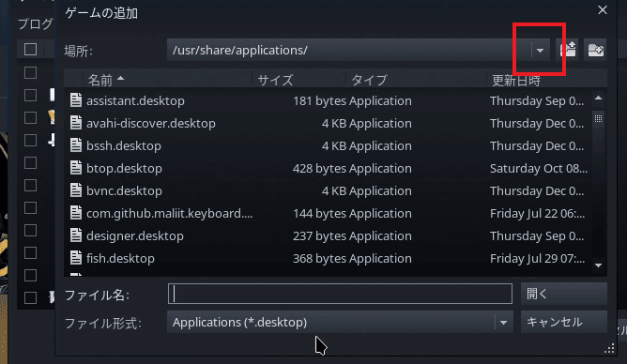Image resolution: width=627 pixels, height=364 pixels.
Task: Click the file list down scroll arrow
Action: click(x=598, y=265)
